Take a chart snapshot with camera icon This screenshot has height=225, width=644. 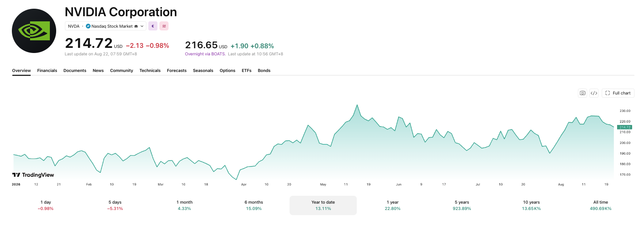point(582,93)
